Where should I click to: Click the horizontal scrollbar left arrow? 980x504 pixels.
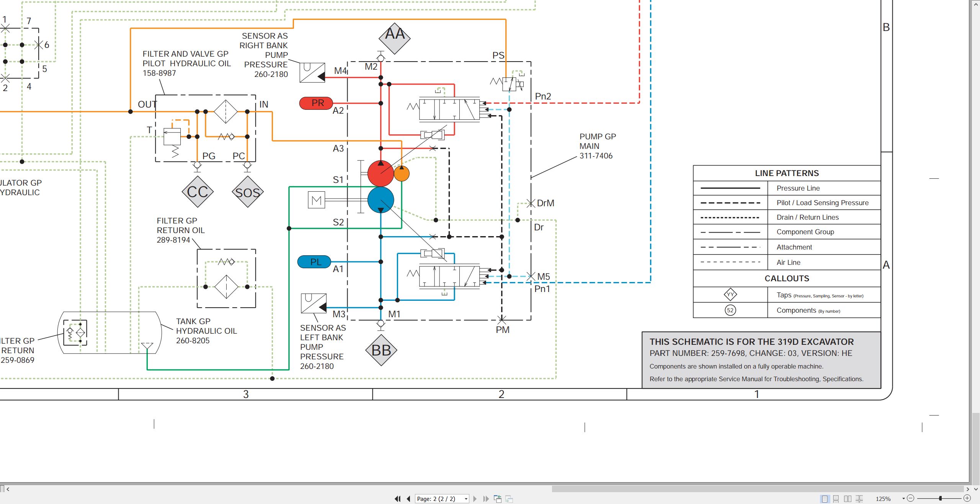point(8,489)
